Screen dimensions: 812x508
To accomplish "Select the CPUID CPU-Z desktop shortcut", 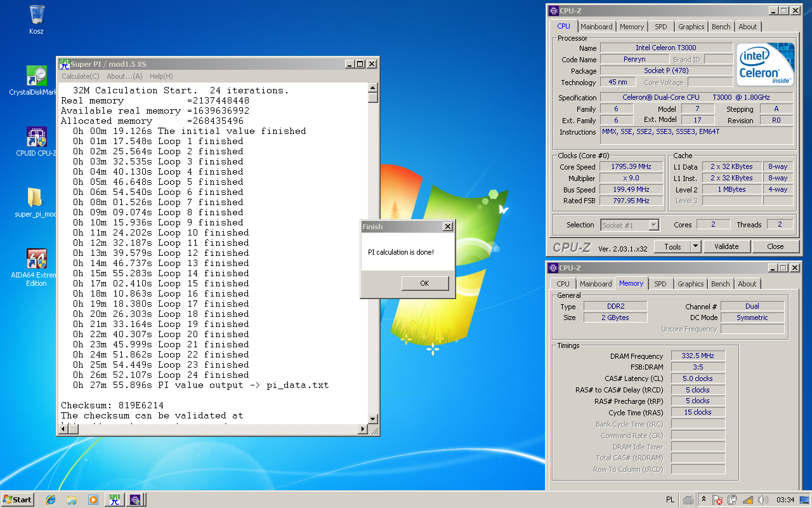I will pos(36,141).
